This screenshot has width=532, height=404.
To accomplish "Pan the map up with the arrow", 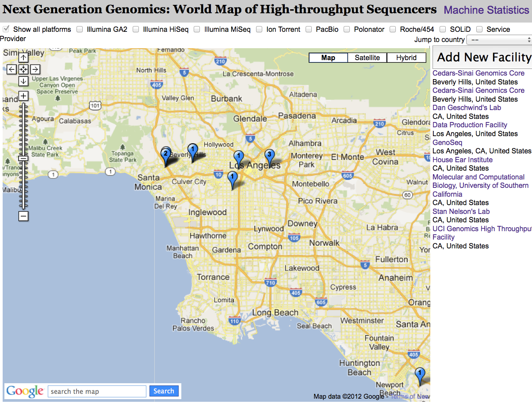I will [x=23, y=57].
